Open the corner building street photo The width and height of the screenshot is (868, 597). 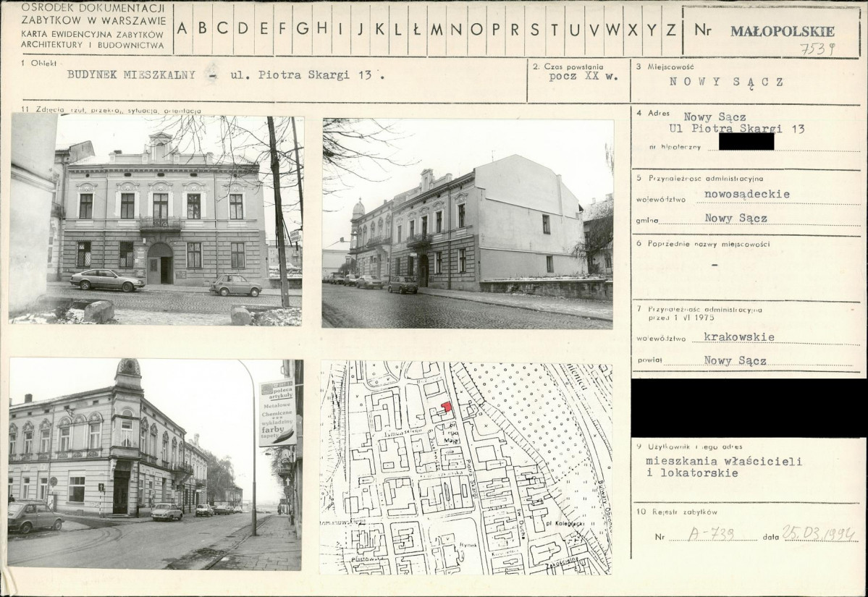coord(155,464)
